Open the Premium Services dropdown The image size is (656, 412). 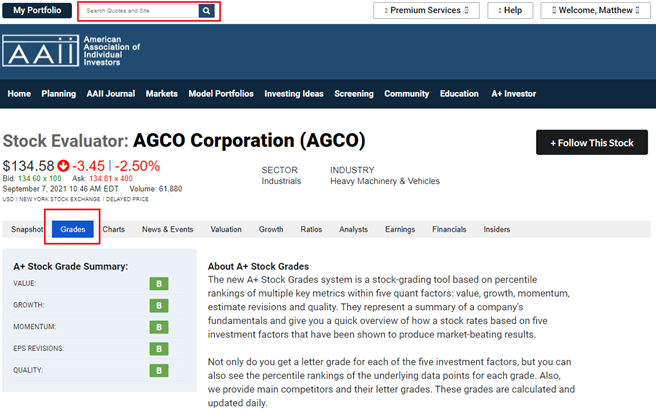click(426, 10)
